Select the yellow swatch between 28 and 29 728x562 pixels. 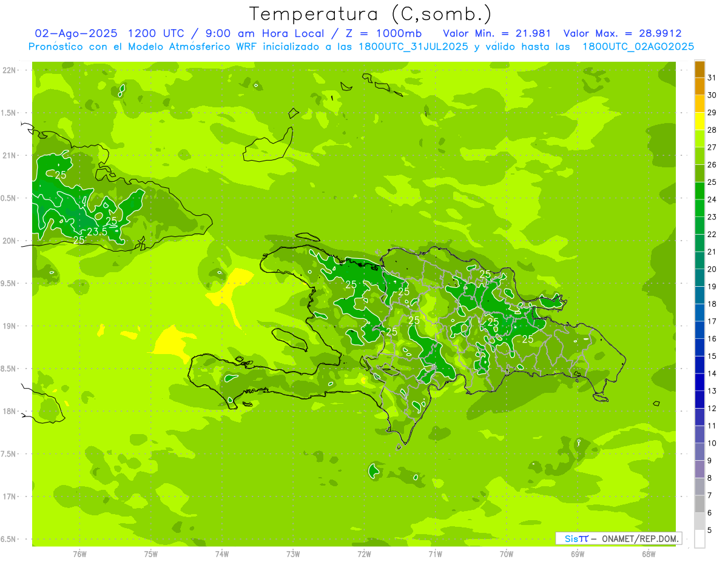click(699, 122)
